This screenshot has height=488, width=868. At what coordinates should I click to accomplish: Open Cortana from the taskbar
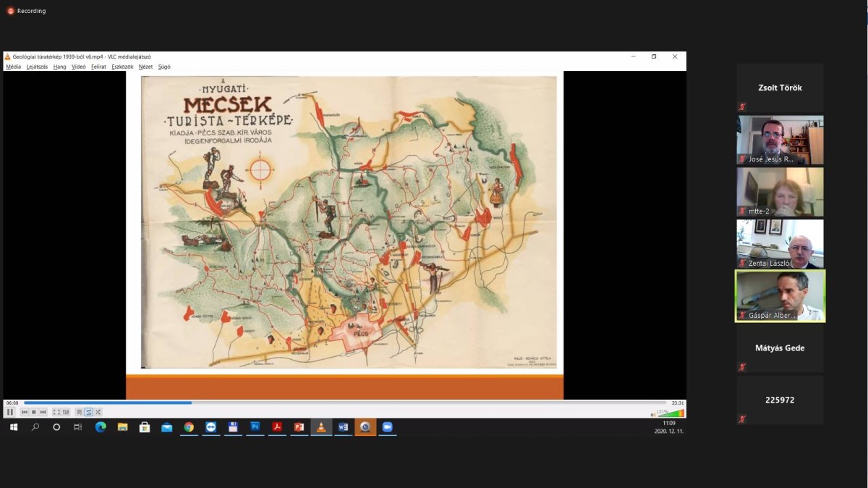(56, 427)
